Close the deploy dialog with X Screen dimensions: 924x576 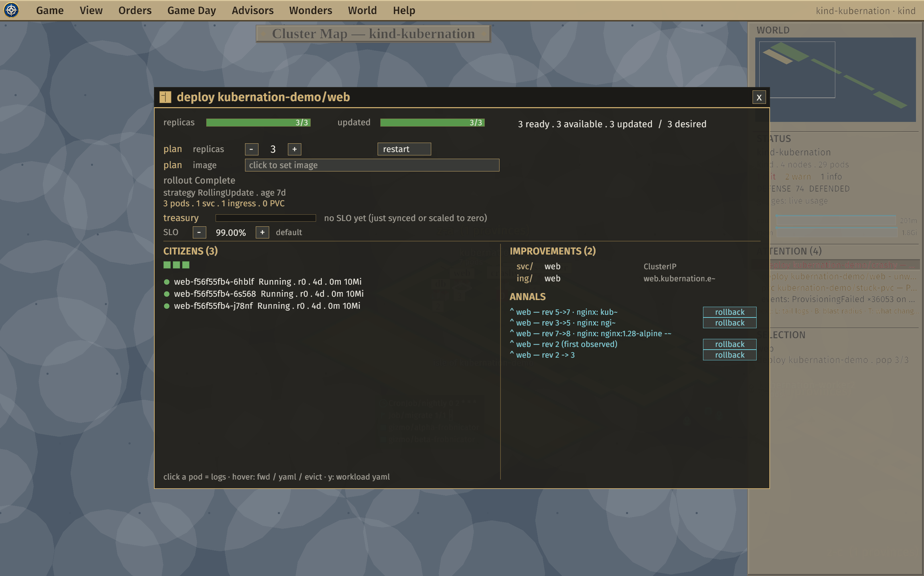pyautogui.click(x=759, y=97)
